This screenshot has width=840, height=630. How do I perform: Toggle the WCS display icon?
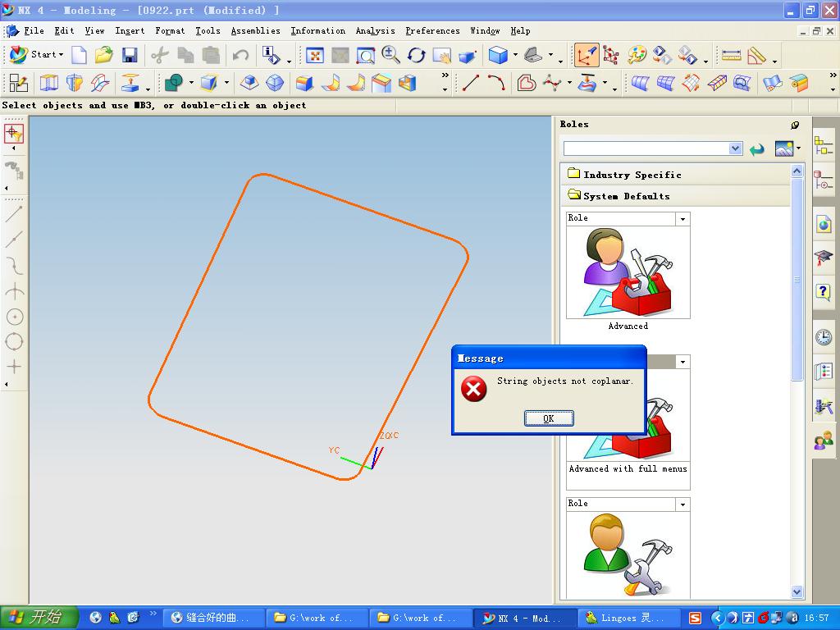click(586, 55)
